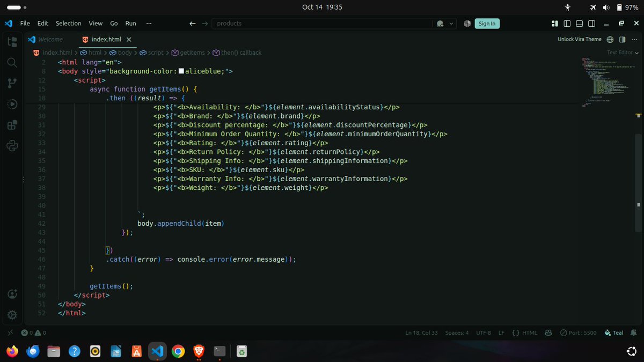Viewport: 644px width, 362px height.
Task: Click the Copilot status icon in status bar
Action: [x=549, y=333]
